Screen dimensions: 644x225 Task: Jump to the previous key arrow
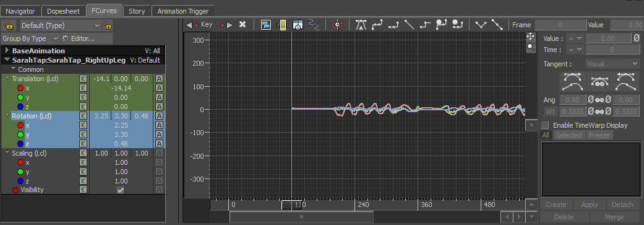189,25
